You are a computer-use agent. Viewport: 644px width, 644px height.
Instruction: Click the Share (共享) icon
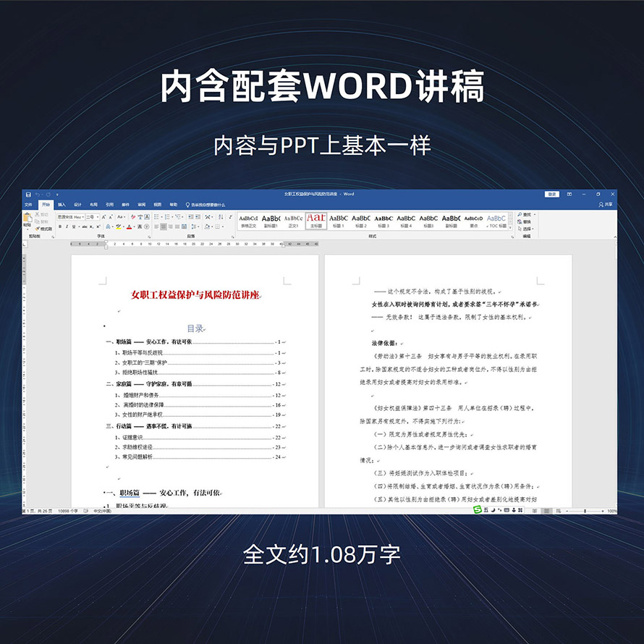(606, 205)
